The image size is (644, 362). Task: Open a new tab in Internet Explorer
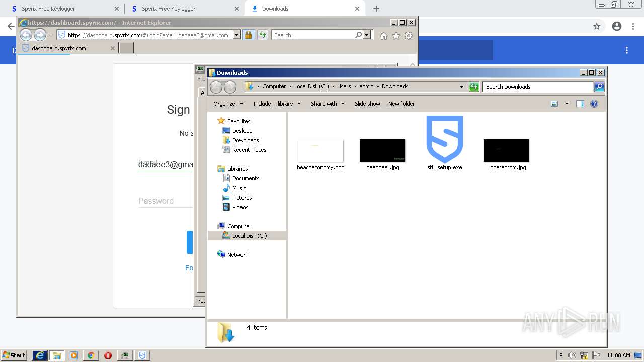126,48
